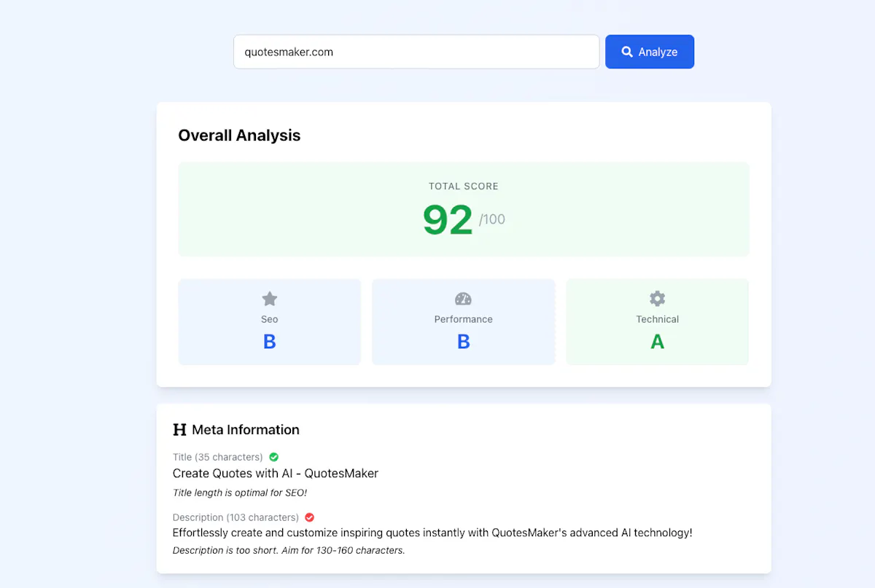Screen dimensions: 875x588
Task: Click the green A grade under Technical
Action: point(657,342)
